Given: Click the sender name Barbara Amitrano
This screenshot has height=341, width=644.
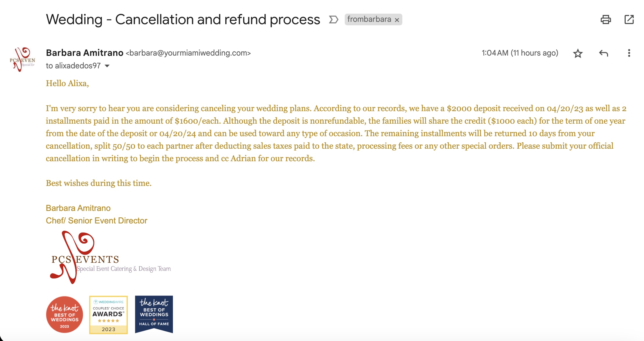Looking at the screenshot, I should pos(85,53).
